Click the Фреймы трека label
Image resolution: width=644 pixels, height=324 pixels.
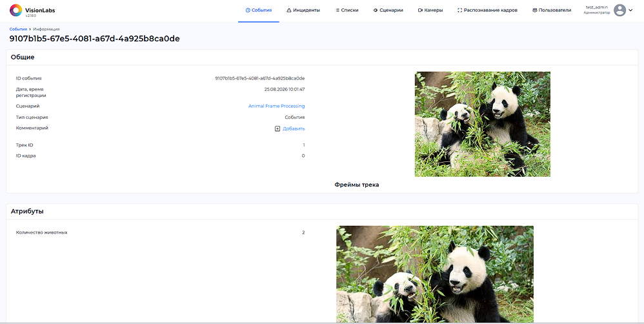[x=357, y=185]
